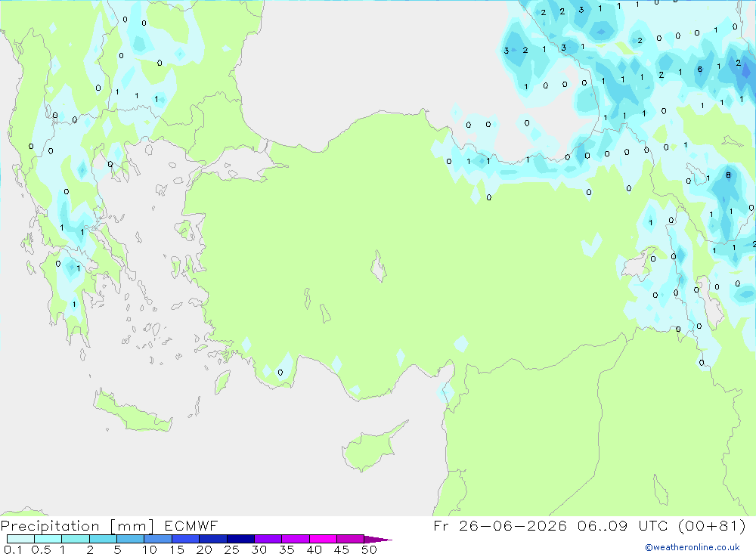
Task: Click the "Fr 26-06-2026" date text
Action: (x=500, y=525)
